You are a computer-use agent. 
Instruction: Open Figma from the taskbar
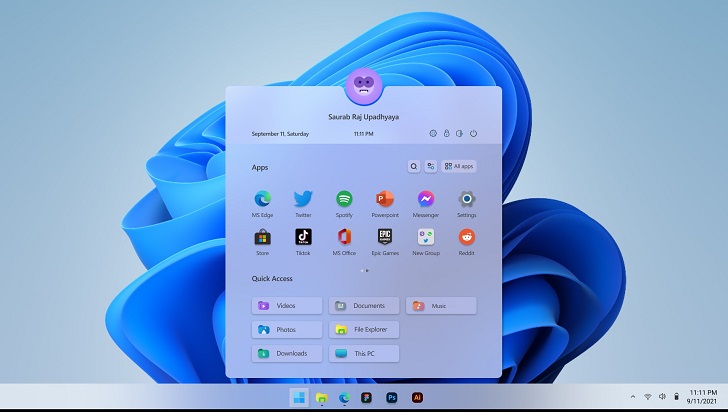367,398
